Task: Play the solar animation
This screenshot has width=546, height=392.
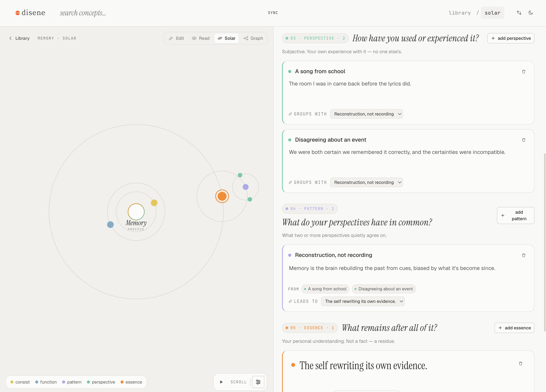Action: [221, 382]
